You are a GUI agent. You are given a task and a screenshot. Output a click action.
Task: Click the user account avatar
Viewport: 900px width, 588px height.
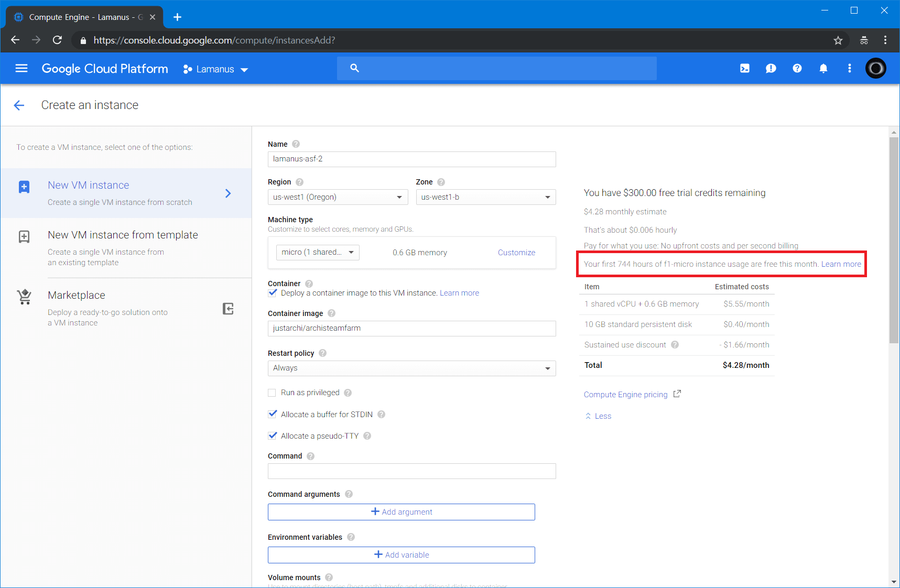coord(875,69)
